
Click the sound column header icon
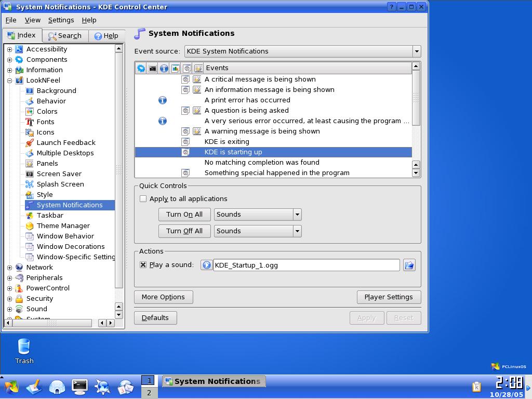[187, 68]
